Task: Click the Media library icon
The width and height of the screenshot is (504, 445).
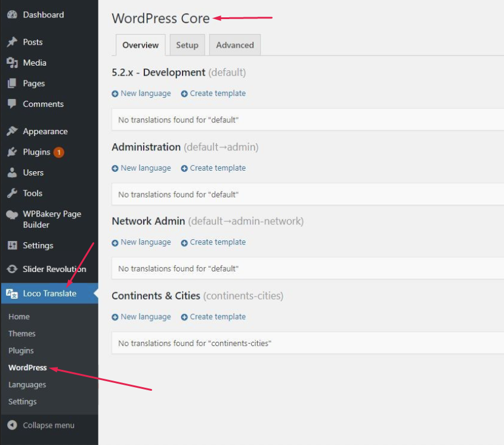Action: point(12,63)
